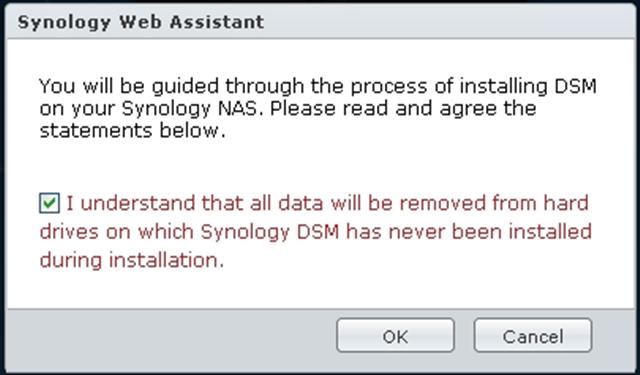Click the green checkmark inside the checkbox
640x375 pixels.
[49, 203]
